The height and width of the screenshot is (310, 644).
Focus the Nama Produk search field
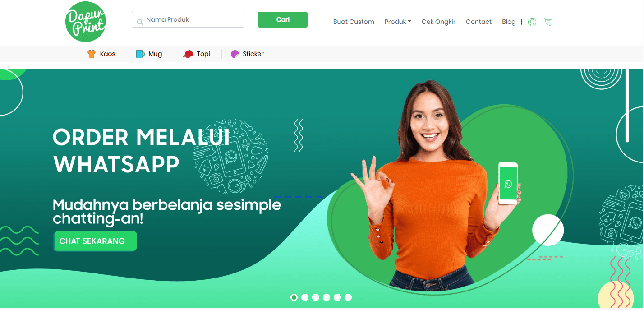pos(188,20)
